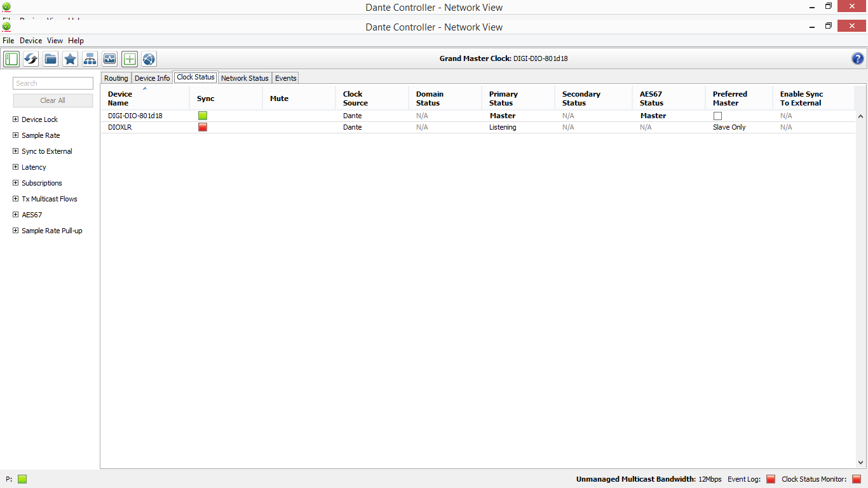Click the Preferred Master column header
The width and height of the screenshot is (868, 488).
[739, 98]
